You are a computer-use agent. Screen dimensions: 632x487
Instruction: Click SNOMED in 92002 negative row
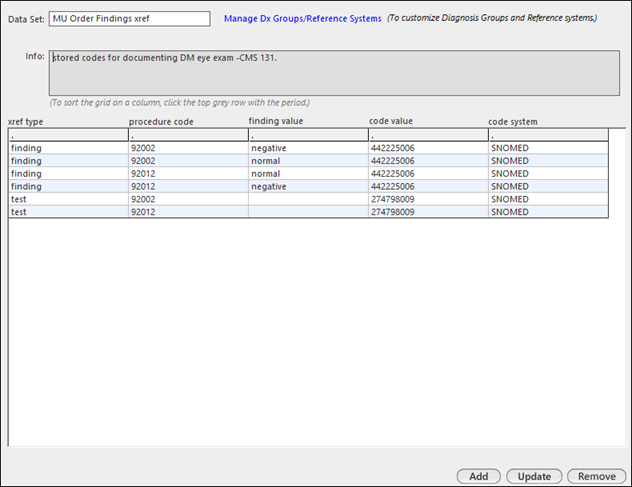click(x=548, y=148)
